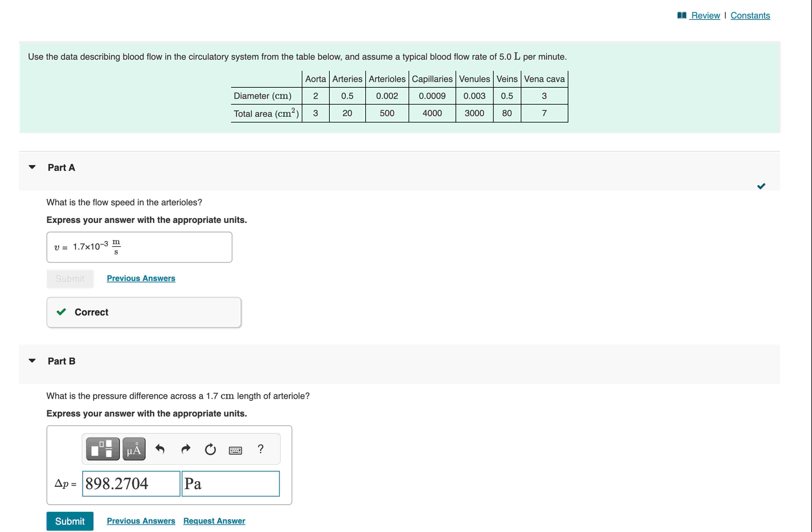Click the Part A completed checkmark
The height and width of the screenshot is (532, 812).
click(761, 186)
